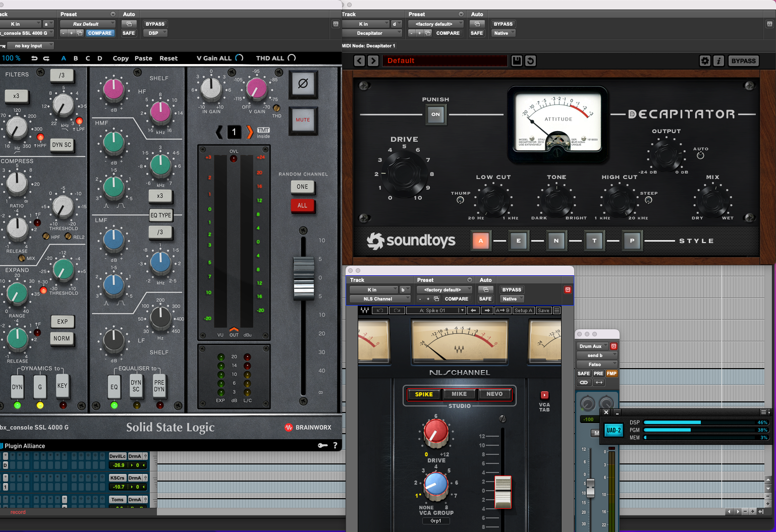Click NLS Channel undo arrow
The image size is (776, 532).
380,311
